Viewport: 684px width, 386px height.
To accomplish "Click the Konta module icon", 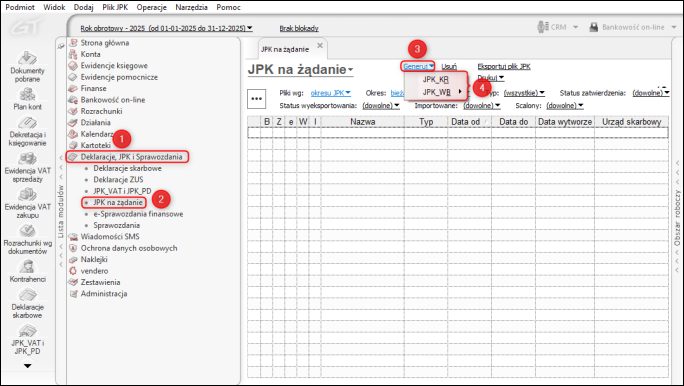I will tap(73, 54).
